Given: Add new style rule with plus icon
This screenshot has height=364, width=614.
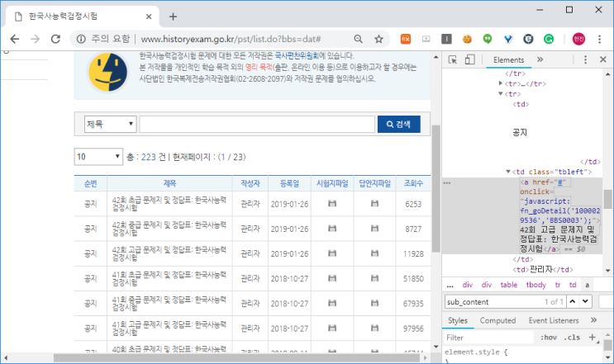Looking at the screenshot, I should click(592, 338).
